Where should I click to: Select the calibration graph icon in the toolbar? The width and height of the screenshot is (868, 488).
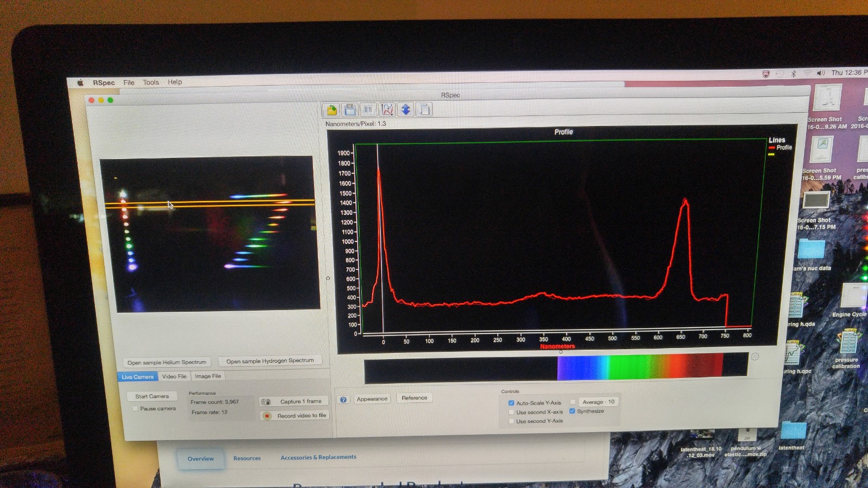click(386, 110)
